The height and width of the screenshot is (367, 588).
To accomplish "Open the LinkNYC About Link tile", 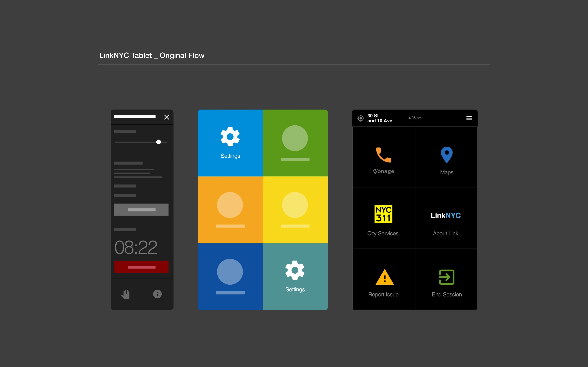I will 446,216.
